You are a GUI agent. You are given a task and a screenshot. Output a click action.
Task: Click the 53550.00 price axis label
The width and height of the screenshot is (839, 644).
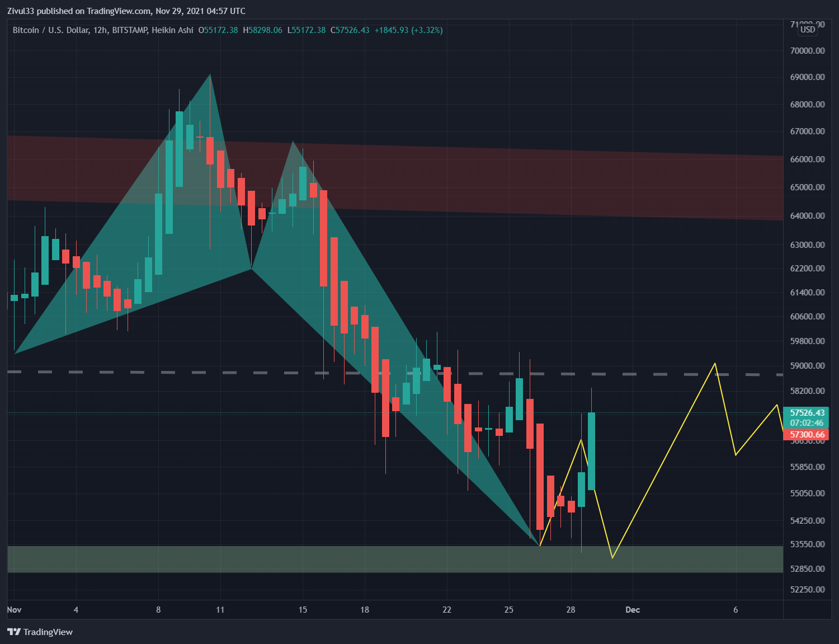coord(807,544)
